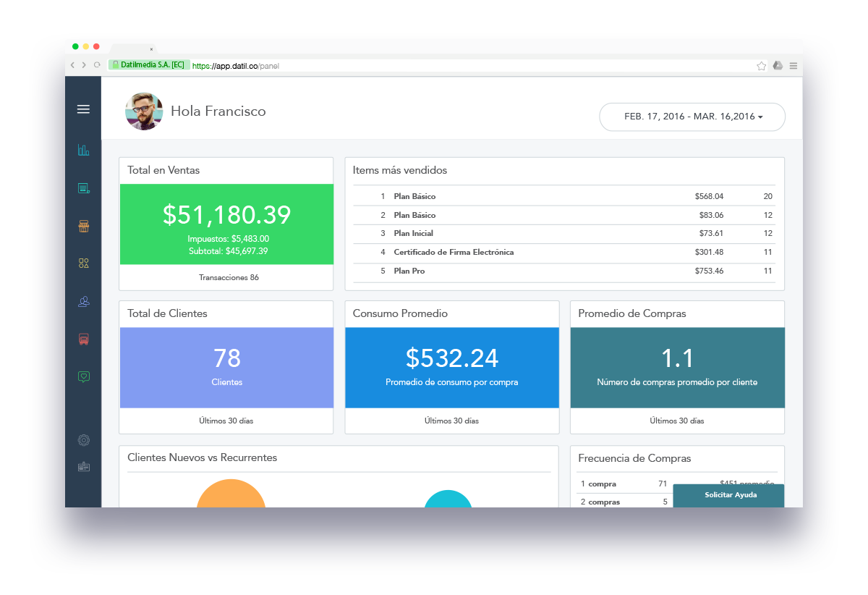The width and height of the screenshot is (868, 595).
Task: Select the shapes products icon
Action: point(83,263)
